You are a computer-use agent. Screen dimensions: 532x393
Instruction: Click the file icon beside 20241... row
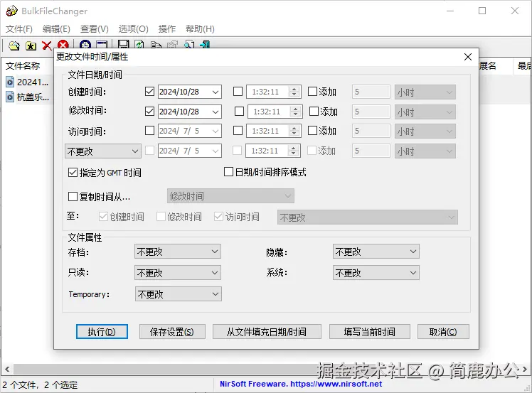(10, 82)
